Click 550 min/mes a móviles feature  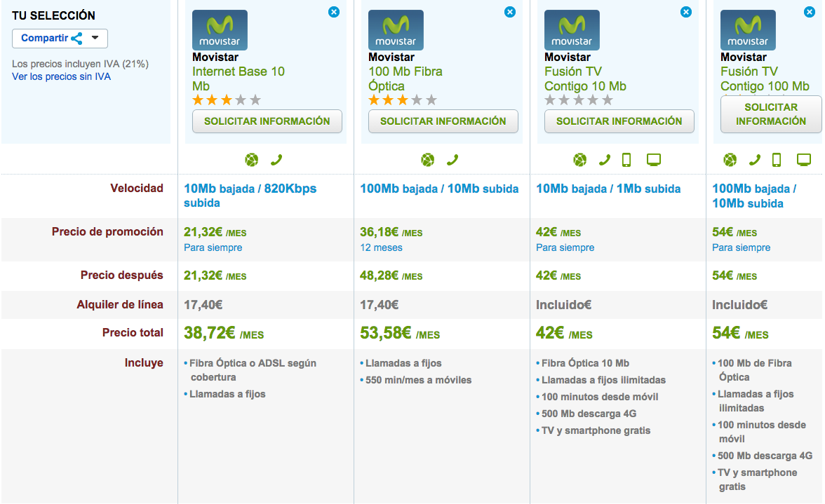[x=418, y=380]
